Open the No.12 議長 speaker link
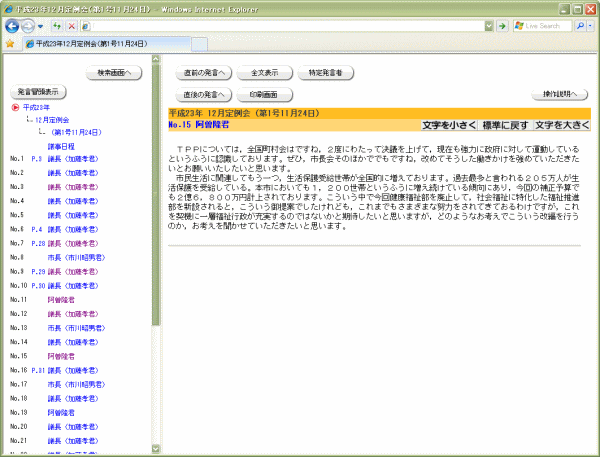This screenshot has height=457, width=600. pyautogui.click(x=73, y=314)
